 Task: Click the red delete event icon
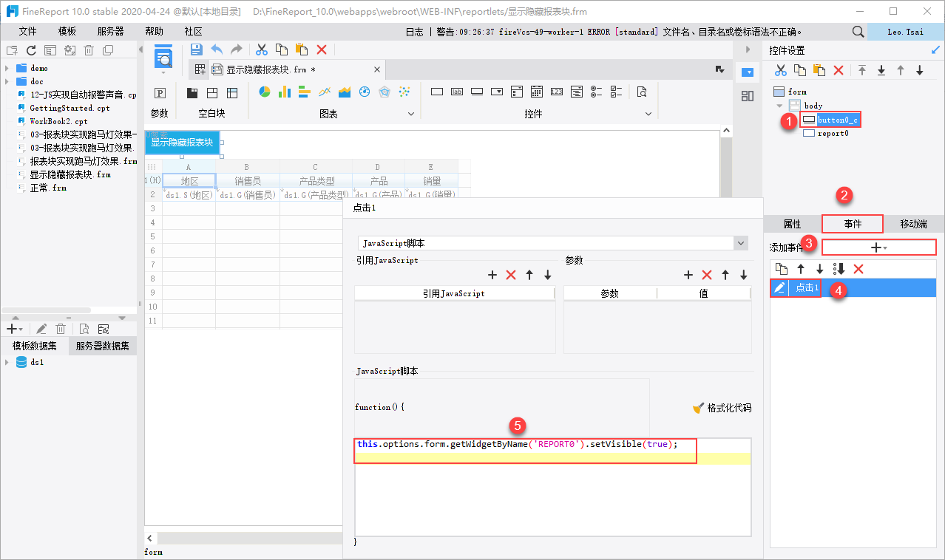(x=858, y=269)
